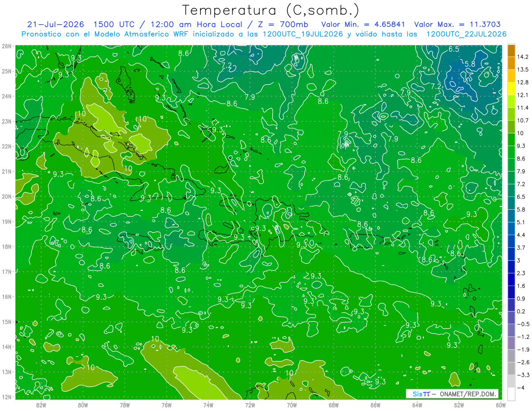Click 'Valor Max. = 11.3703' text
The image size is (532, 411).
(458, 25)
